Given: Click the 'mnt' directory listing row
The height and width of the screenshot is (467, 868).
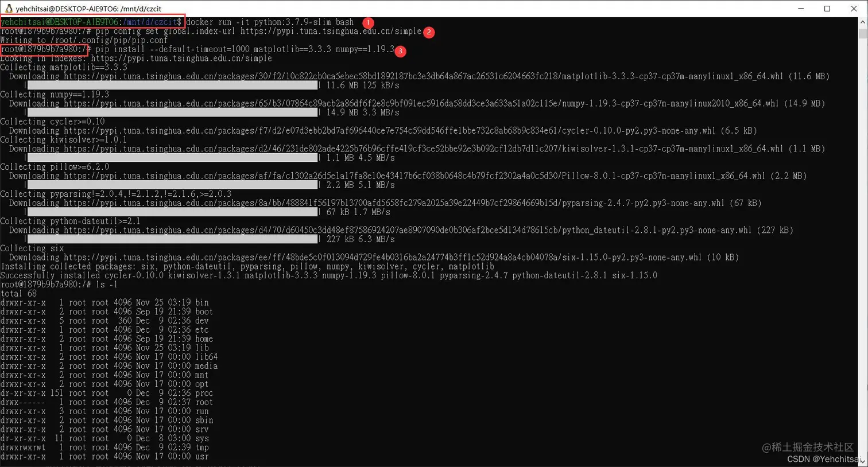Looking at the screenshot, I should tap(104, 375).
